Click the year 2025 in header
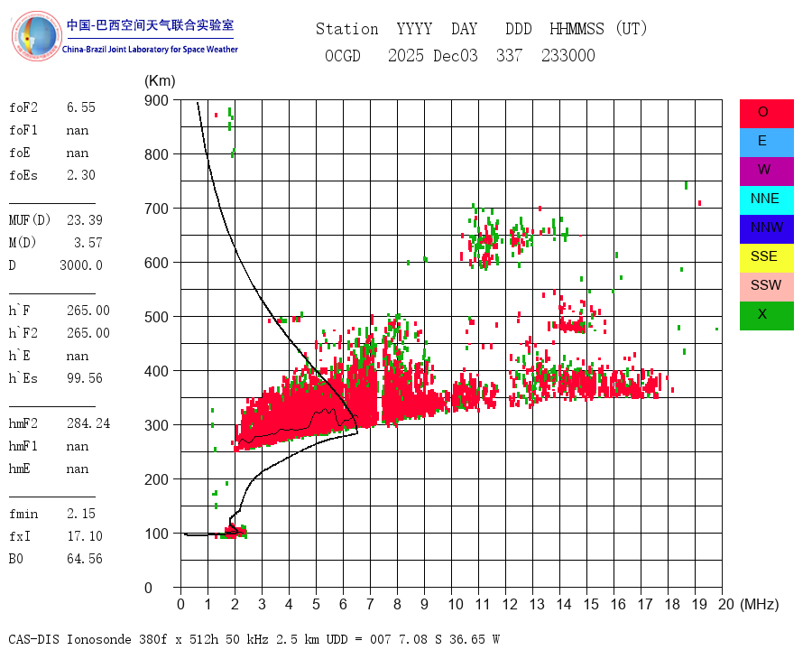This screenshot has height=650, width=812. [x=405, y=55]
